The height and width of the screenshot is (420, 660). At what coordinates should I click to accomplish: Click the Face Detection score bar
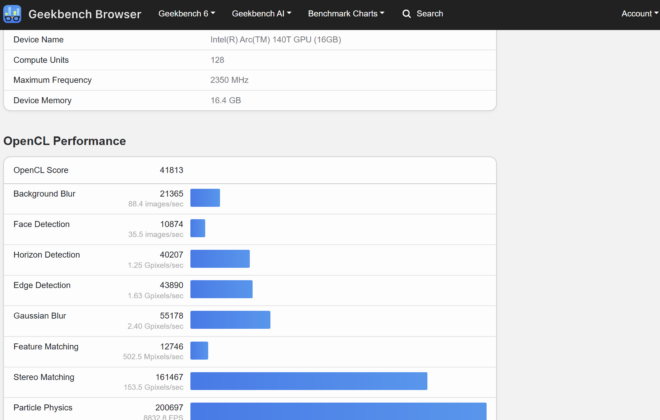pos(198,228)
